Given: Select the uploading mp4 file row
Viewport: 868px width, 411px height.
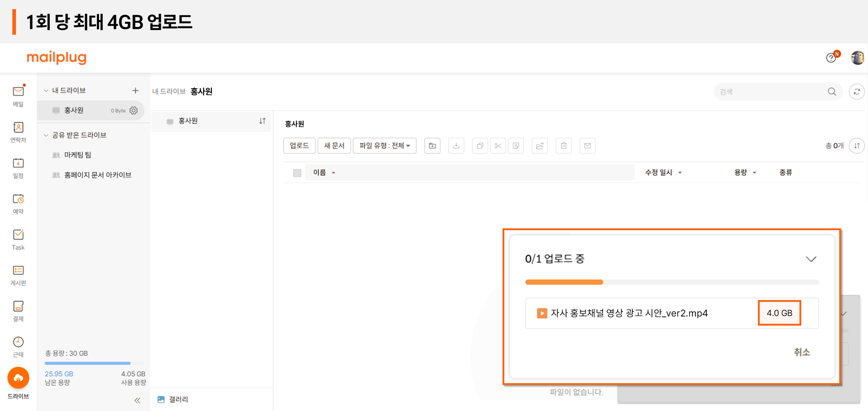Looking at the screenshot, I should (x=672, y=313).
